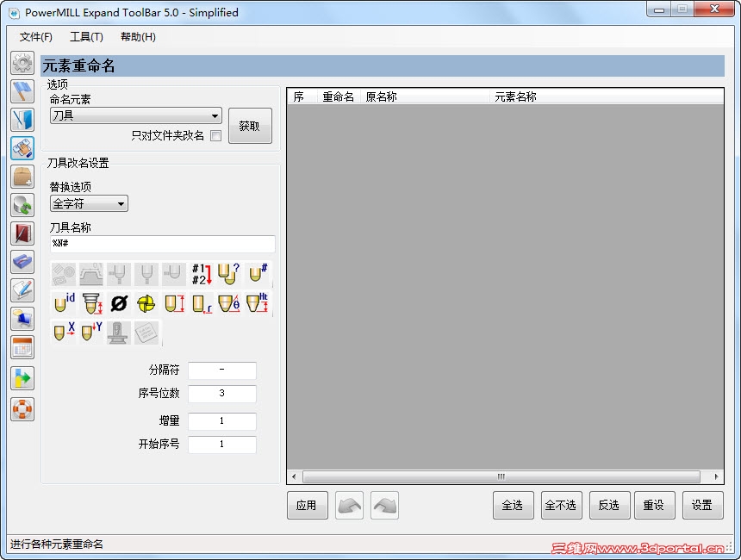Insert the taper height Ht token
The image size is (741, 560).
point(258,303)
